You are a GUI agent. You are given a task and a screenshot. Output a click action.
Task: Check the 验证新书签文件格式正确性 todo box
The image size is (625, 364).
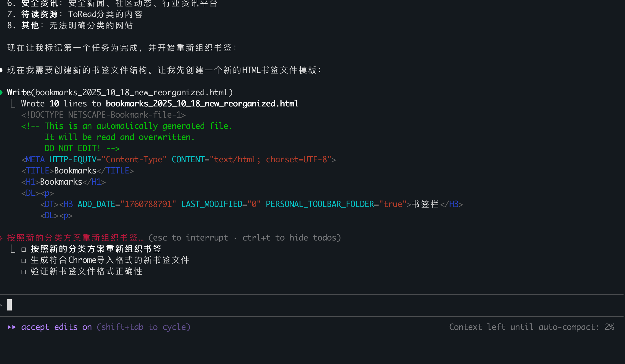[x=24, y=272]
